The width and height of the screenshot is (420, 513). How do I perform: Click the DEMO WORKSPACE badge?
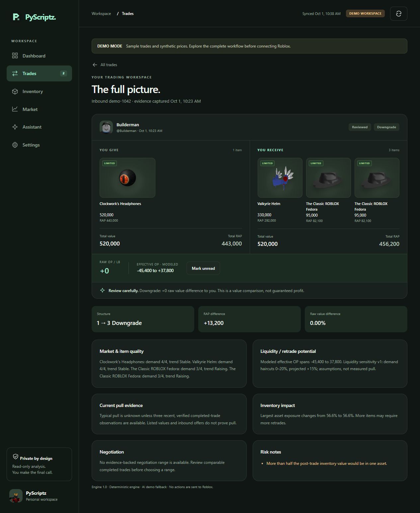[365, 13]
